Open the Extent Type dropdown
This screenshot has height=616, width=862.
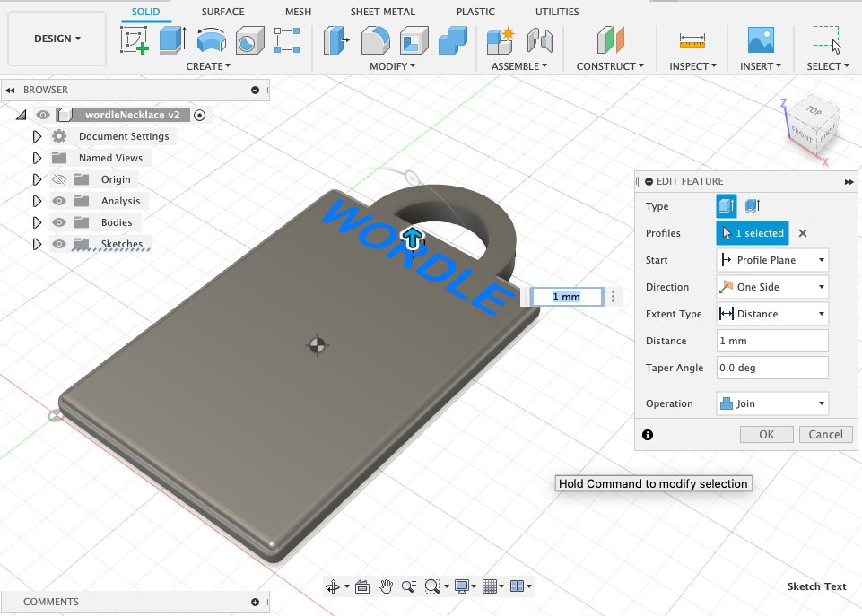click(822, 314)
